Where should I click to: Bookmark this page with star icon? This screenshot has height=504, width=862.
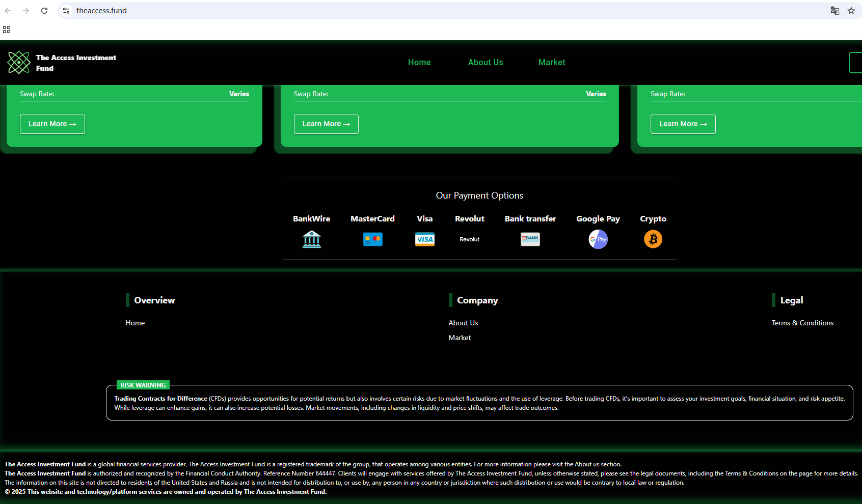851,11
